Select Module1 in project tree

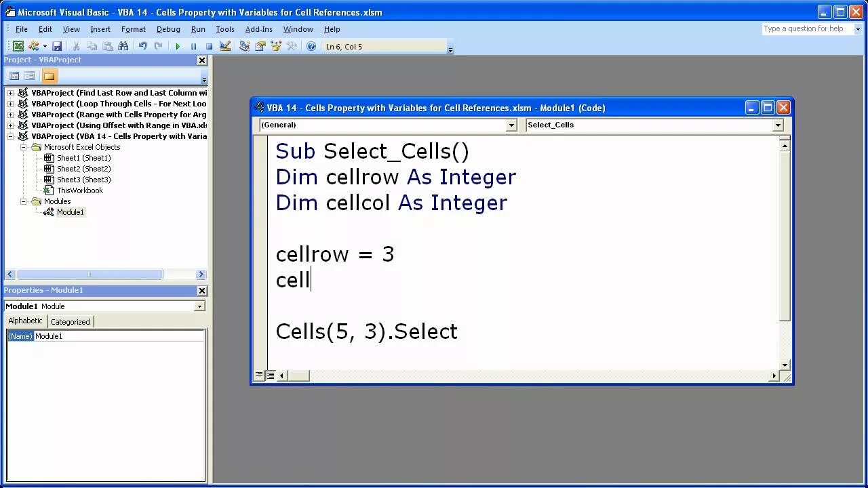(71, 212)
